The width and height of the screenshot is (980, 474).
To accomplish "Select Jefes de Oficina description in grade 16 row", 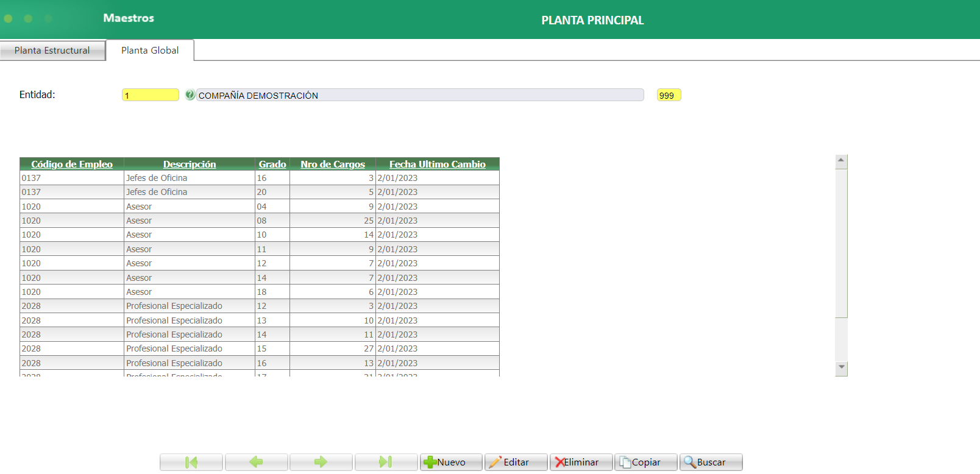I will pyautogui.click(x=157, y=178).
